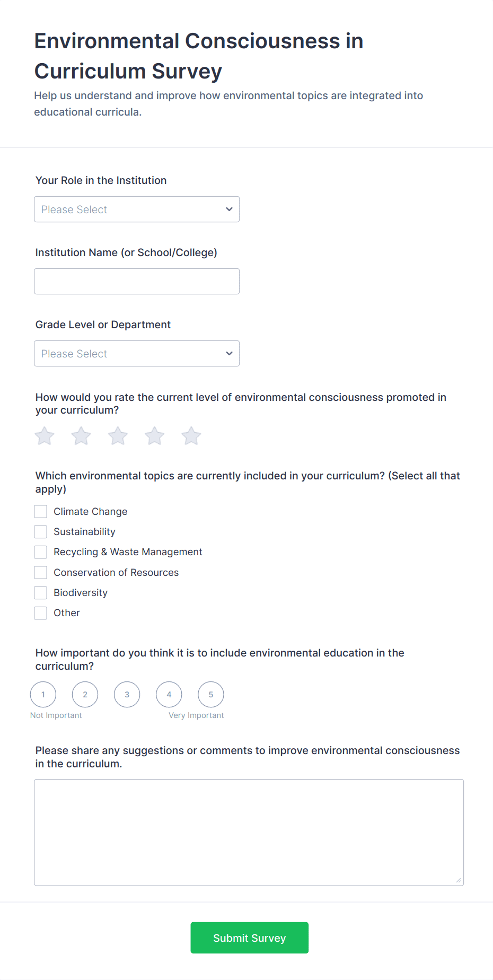Open the Your Role dropdown
Image resolution: width=493 pixels, height=980 pixels.
coord(137,209)
